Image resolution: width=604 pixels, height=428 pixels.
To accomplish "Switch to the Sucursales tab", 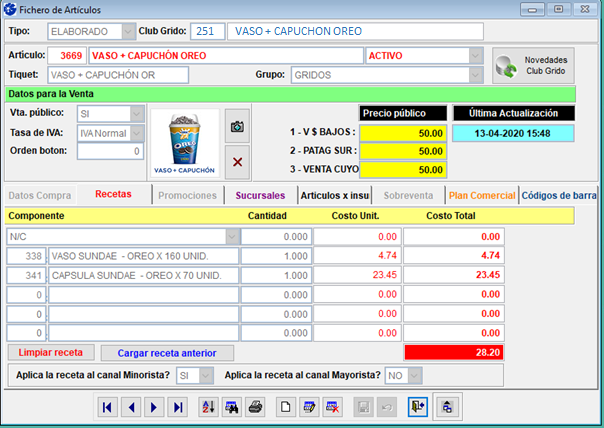I will pyautogui.click(x=260, y=196).
